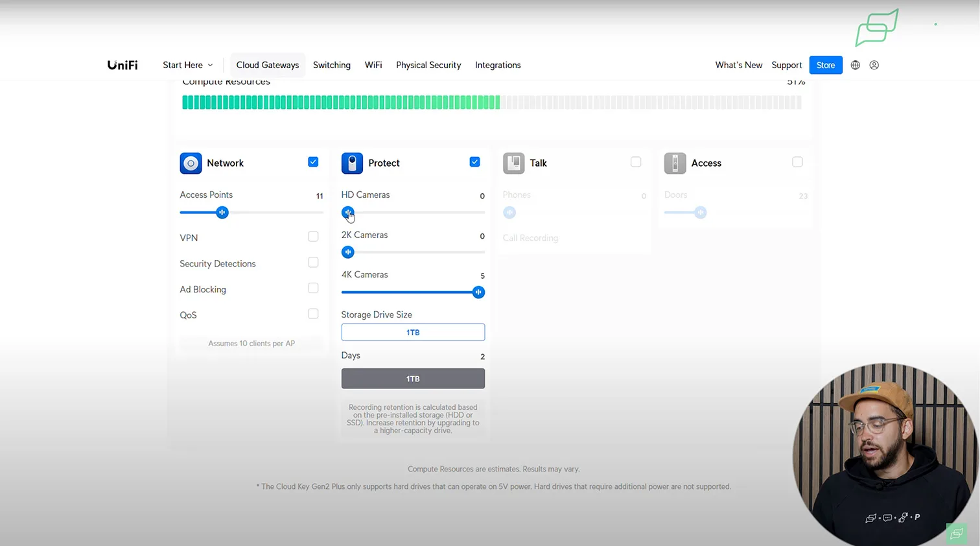Screen dimensions: 980x546
Task: Open the Support link
Action: click(x=786, y=65)
